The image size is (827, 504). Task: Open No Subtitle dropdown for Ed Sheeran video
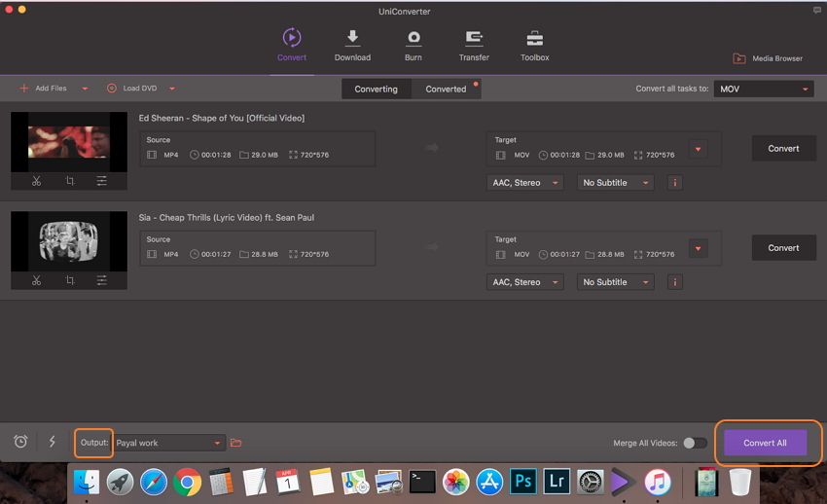(x=616, y=182)
